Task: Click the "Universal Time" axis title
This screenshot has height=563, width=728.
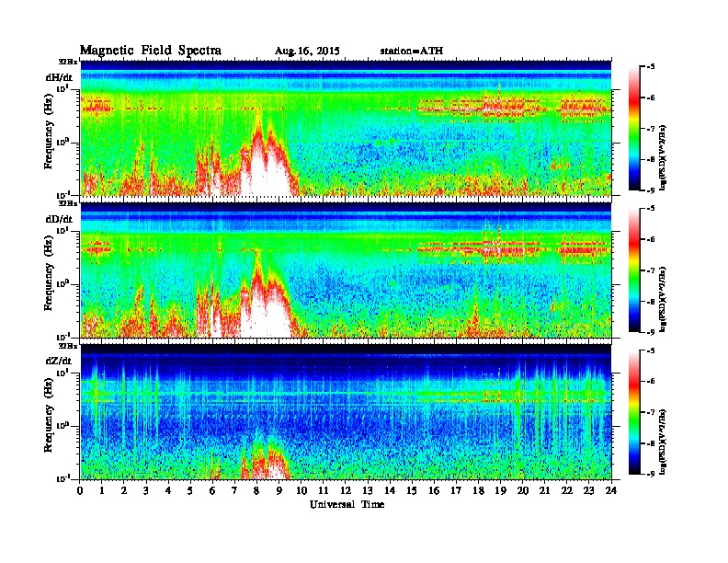Action: coord(347,504)
